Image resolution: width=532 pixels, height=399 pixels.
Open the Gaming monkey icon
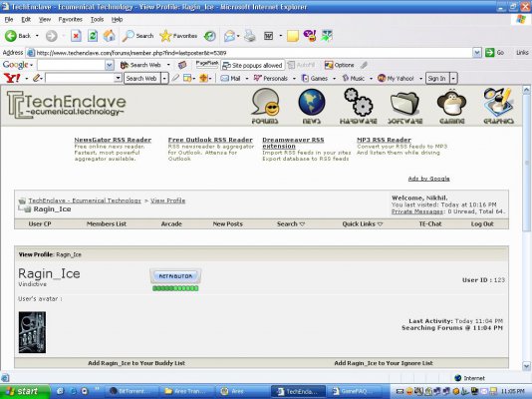click(x=451, y=106)
